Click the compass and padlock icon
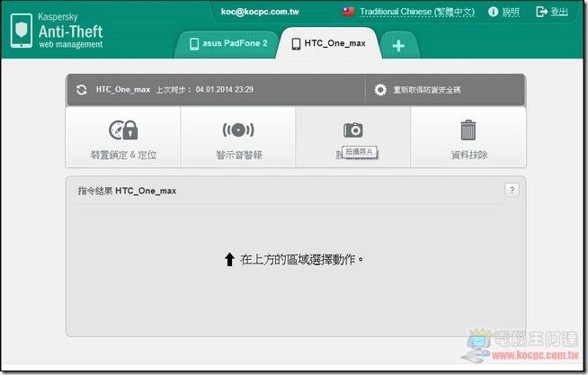 123,129
